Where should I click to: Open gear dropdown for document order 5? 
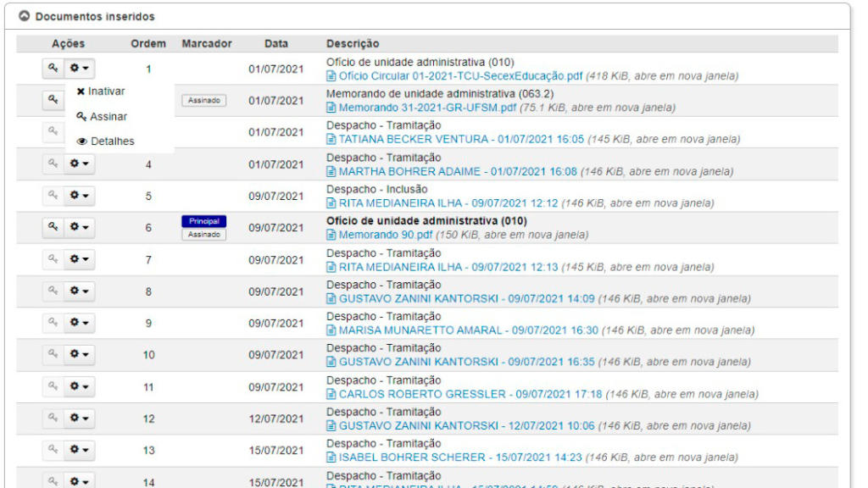[x=81, y=196]
